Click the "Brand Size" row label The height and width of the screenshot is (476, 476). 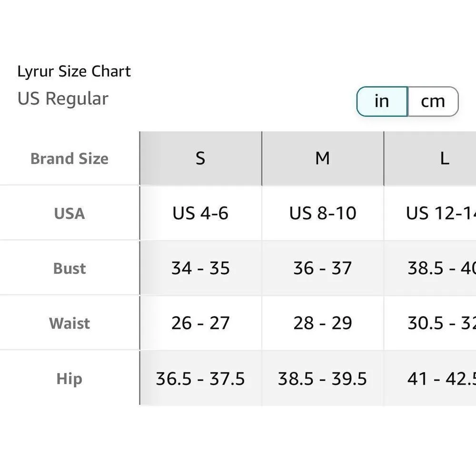click(x=69, y=159)
